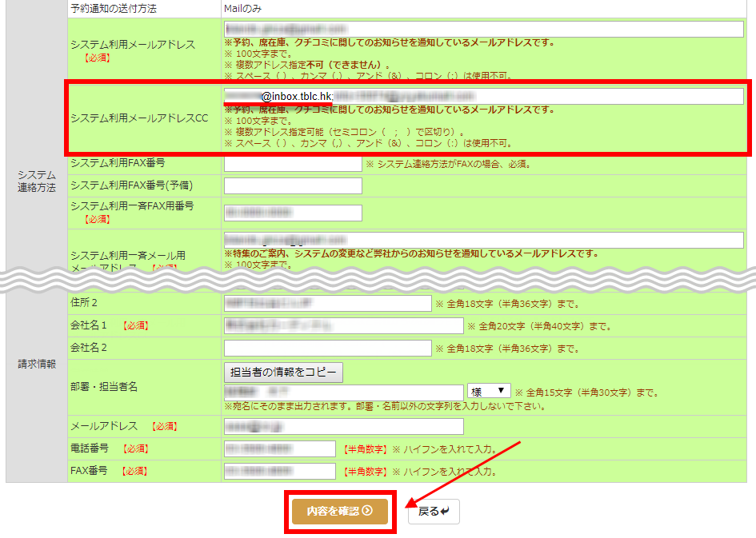This screenshot has width=756, height=538.
Task: Click the 担当者の情報をコピー button
Action: point(283,373)
